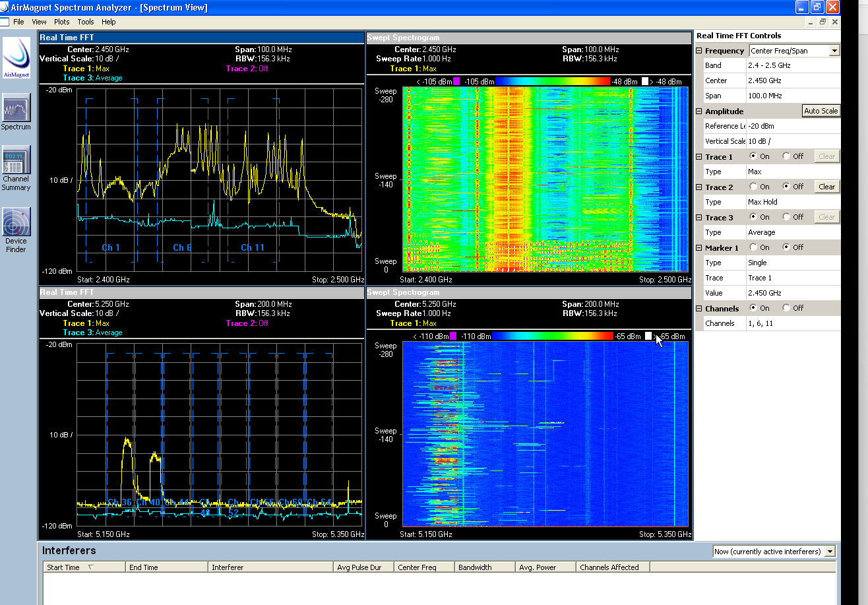
Task: Click the AirMagnet logo icon
Action: pos(16,57)
